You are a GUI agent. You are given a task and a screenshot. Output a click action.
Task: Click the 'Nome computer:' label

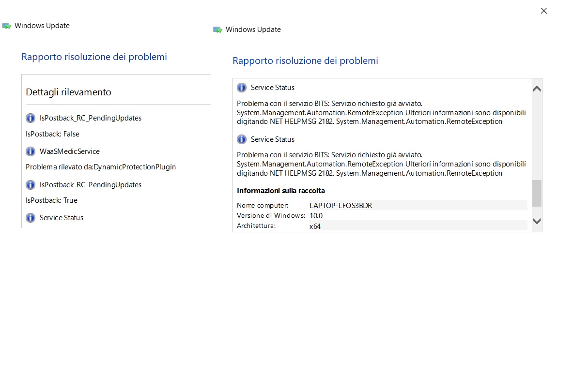[263, 205]
